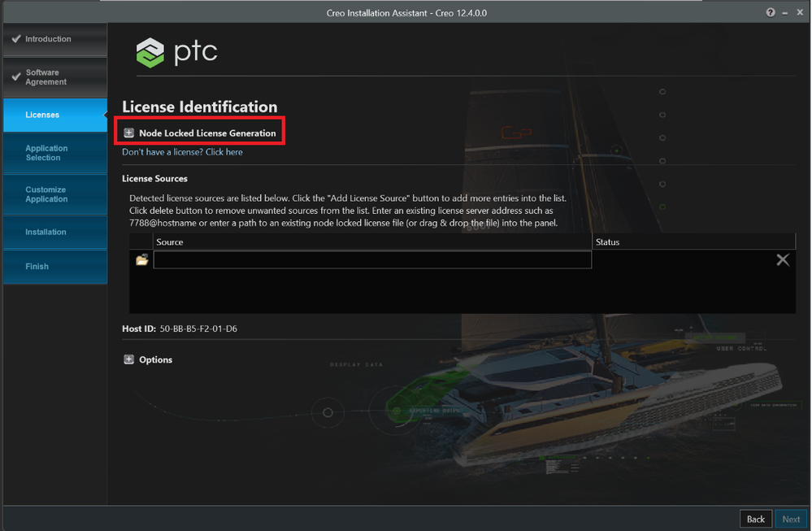
Task: Open help via question mark icon
Action: click(x=771, y=12)
